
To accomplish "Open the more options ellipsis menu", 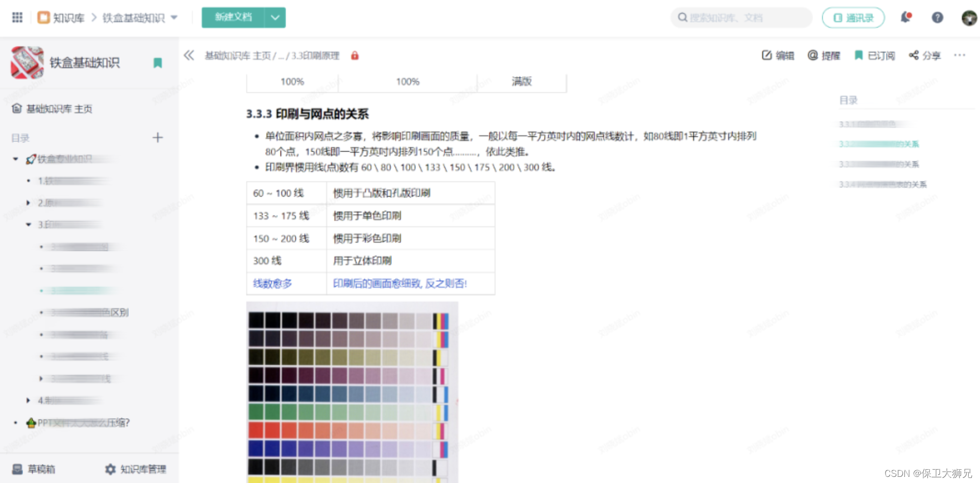I will pyautogui.click(x=960, y=55).
